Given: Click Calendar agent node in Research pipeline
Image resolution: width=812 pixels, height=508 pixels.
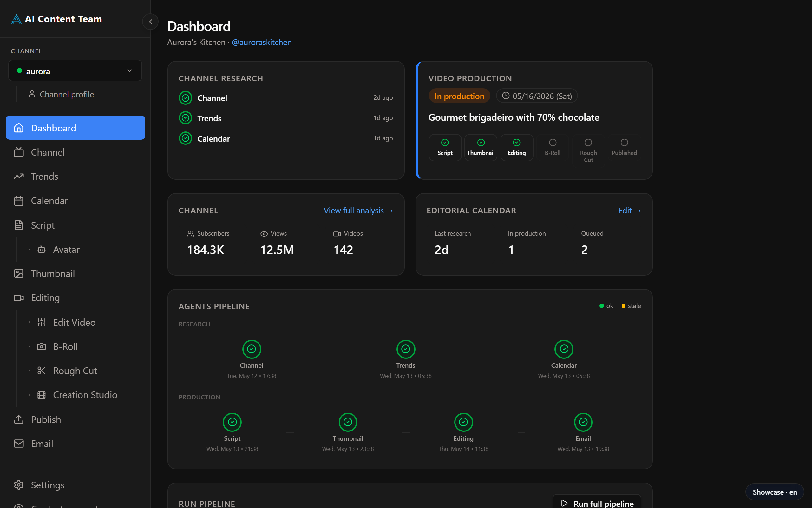Looking at the screenshot, I should [564, 349].
